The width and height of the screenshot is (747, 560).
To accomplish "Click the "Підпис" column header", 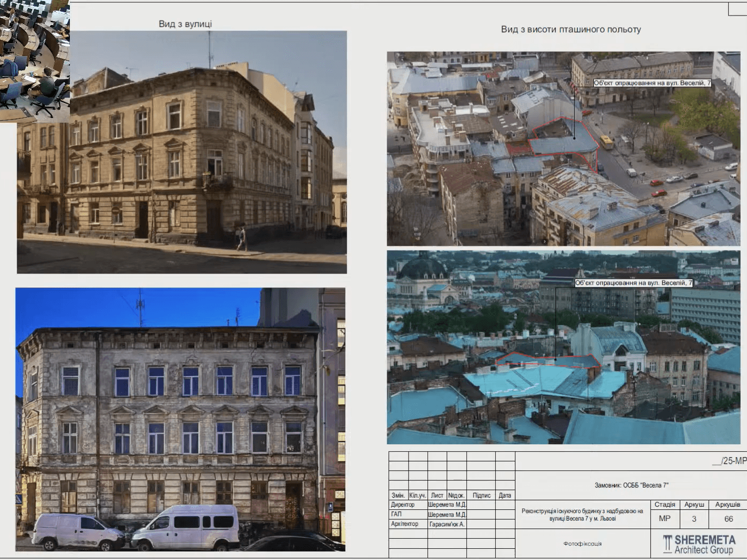I will click(481, 495).
